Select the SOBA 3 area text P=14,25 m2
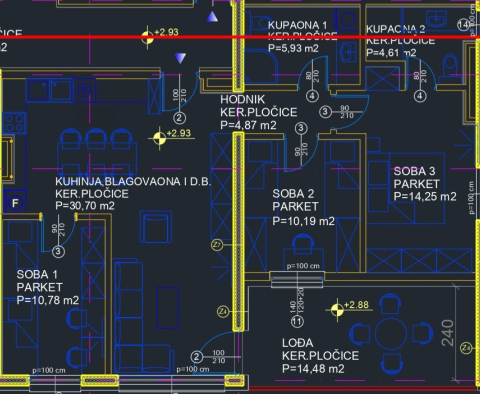This screenshot has width=480, height=394. tap(425, 197)
